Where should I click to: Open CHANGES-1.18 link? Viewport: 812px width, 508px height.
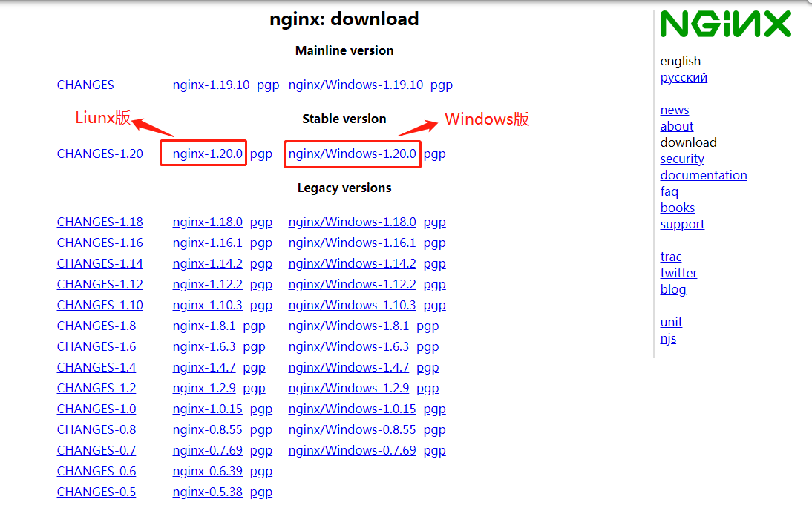click(100, 222)
